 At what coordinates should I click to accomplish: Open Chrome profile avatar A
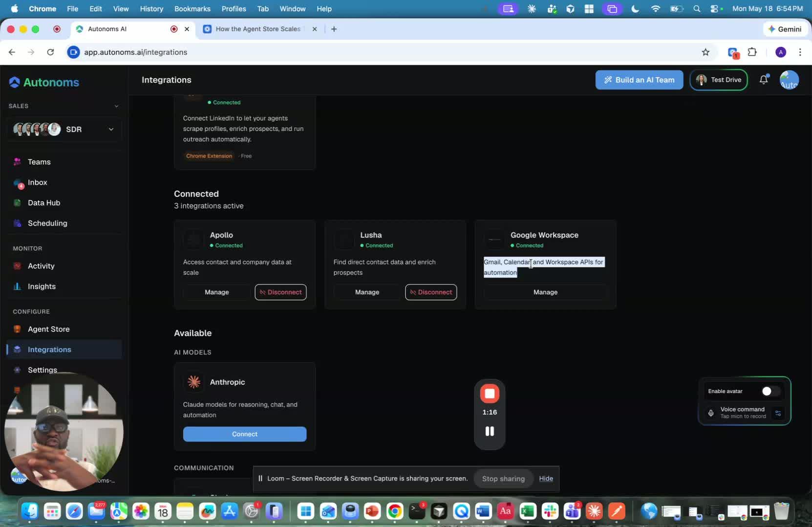[x=781, y=52]
